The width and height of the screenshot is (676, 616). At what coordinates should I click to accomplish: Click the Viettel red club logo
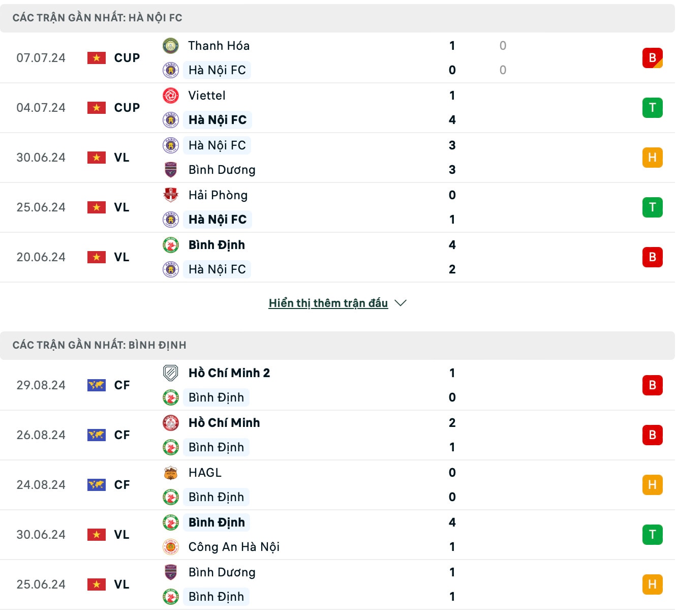(x=171, y=96)
